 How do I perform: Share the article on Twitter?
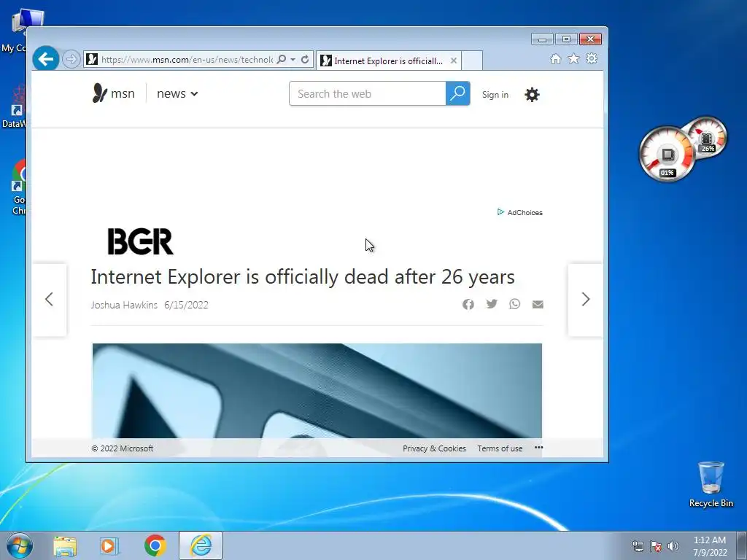pyautogui.click(x=492, y=304)
